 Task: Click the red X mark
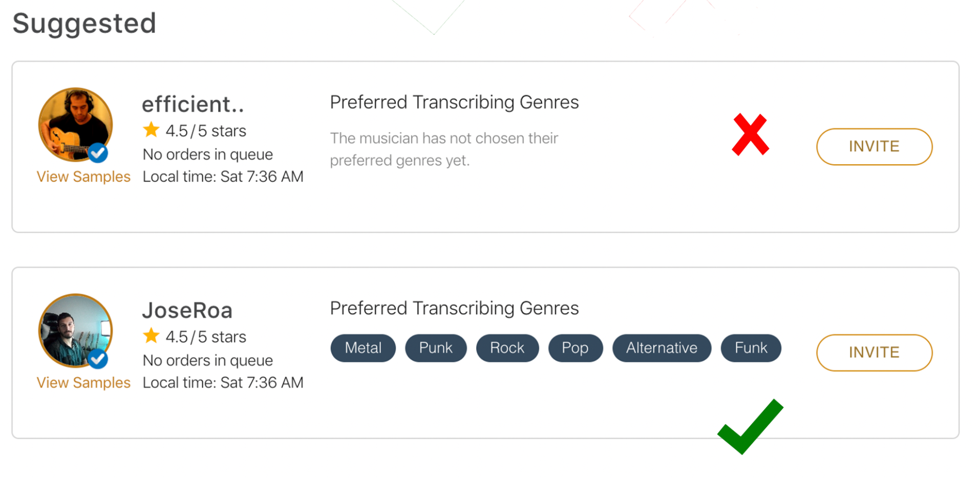[750, 135]
